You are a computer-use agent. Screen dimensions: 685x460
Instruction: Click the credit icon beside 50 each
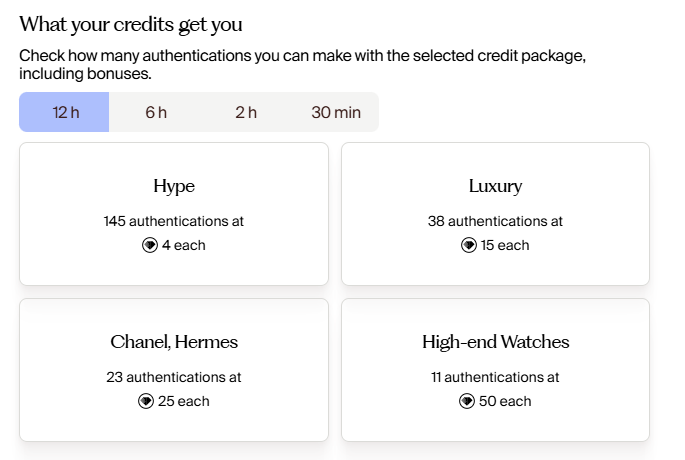coord(467,401)
